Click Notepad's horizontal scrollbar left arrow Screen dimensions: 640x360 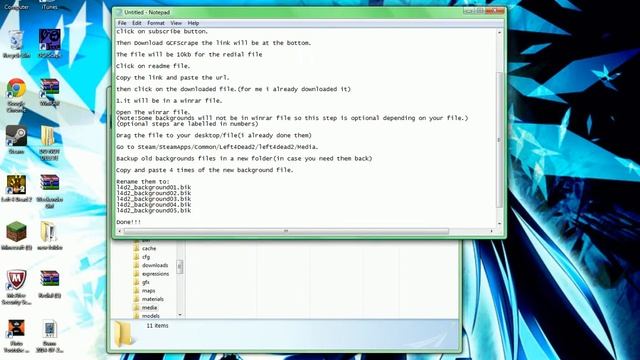click(x=119, y=231)
